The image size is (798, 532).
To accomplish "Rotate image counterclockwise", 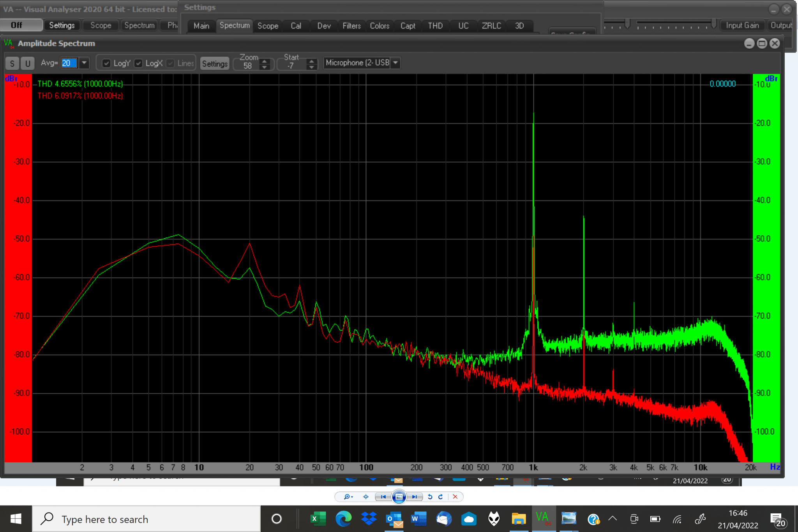I will pos(430,497).
